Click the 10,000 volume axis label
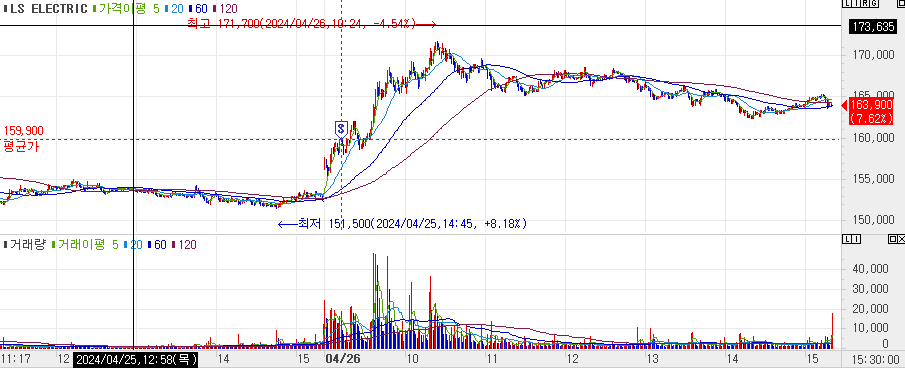The height and width of the screenshot is (368, 905). click(x=869, y=328)
